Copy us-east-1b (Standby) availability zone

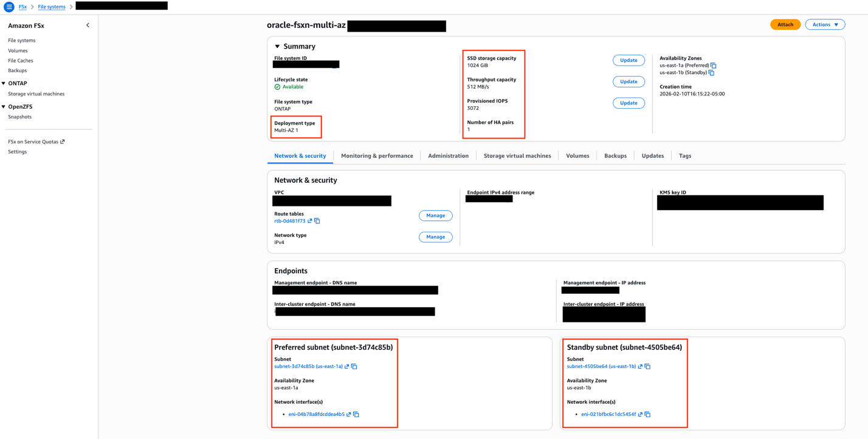click(x=712, y=73)
